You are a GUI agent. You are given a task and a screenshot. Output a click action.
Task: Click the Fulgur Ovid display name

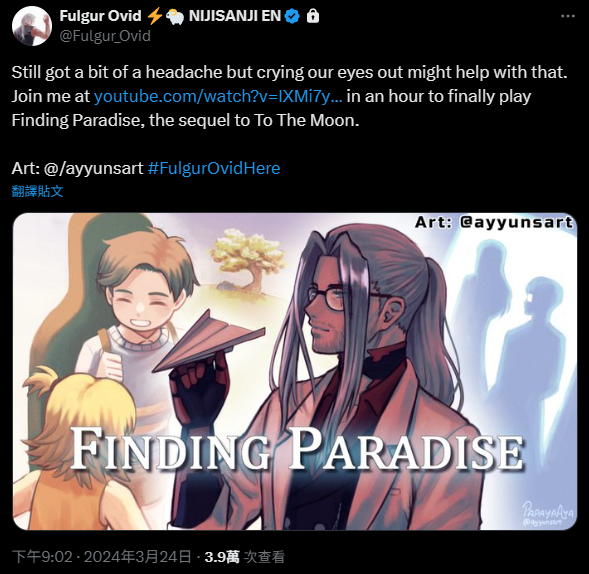click(x=100, y=16)
